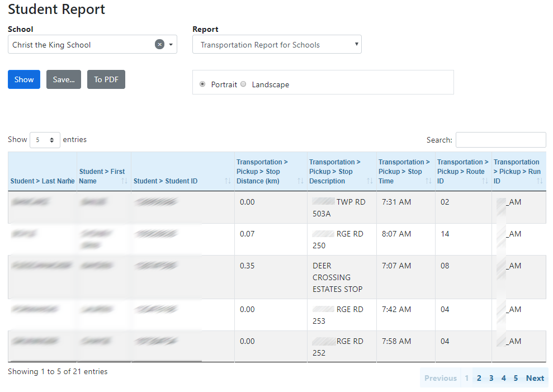Viewport: 553px width, 392px height.
Task: Change the Show entries count dropdown
Action: pyautogui.click(x=45, y=139)
